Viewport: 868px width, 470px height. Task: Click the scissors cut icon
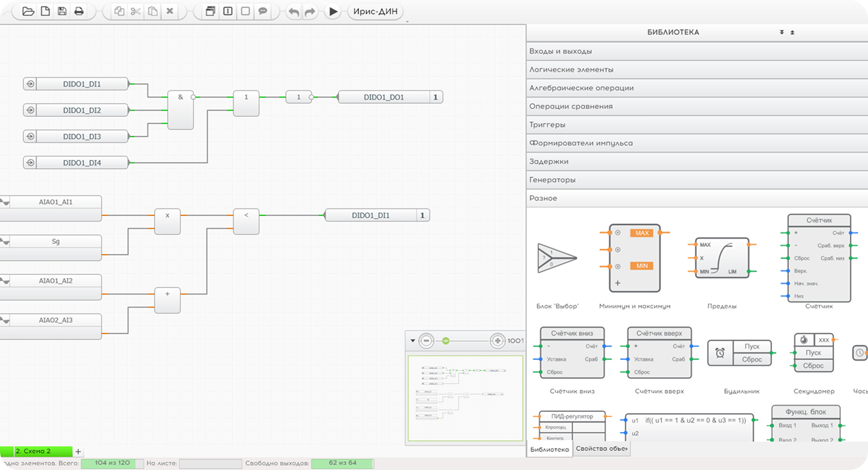(136, 11)
